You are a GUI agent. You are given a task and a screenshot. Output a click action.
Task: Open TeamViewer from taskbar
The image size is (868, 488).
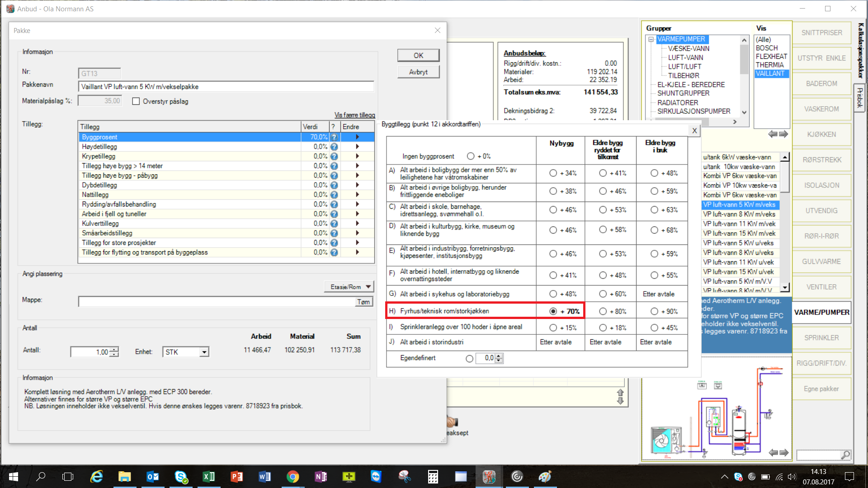(376, 477)
